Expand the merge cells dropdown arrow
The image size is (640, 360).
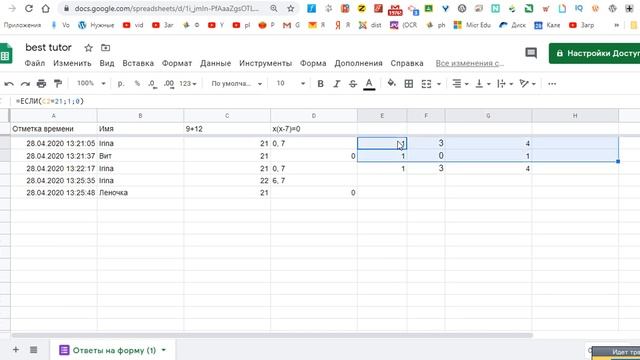pyautogui.click(x=439, y=84)
